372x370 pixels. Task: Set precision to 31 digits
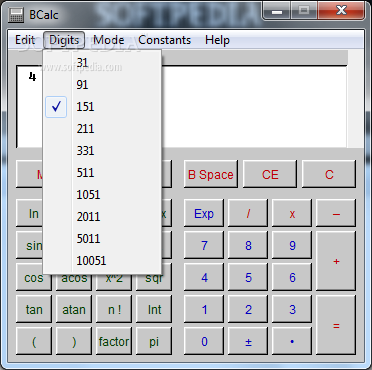coord(102,63)
